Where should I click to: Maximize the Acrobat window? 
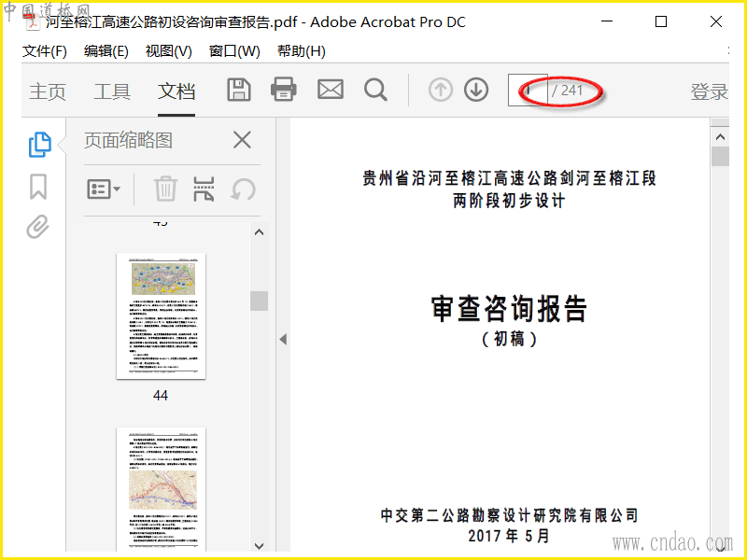661,21
